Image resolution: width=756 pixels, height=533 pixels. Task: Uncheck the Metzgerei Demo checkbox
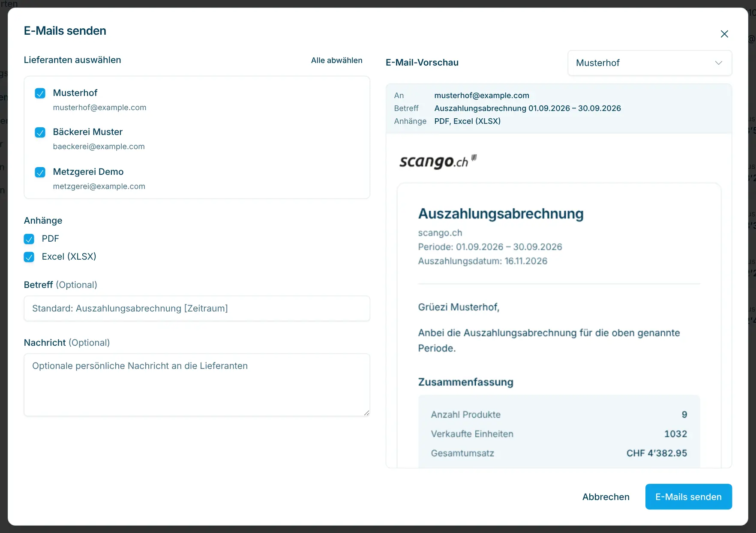point(40,172)
